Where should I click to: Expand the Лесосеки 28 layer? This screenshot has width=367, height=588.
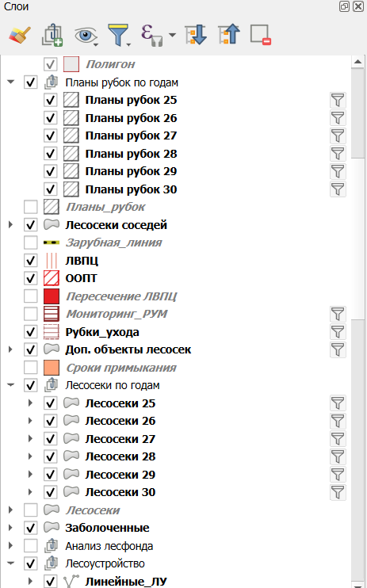pos(30,456)
